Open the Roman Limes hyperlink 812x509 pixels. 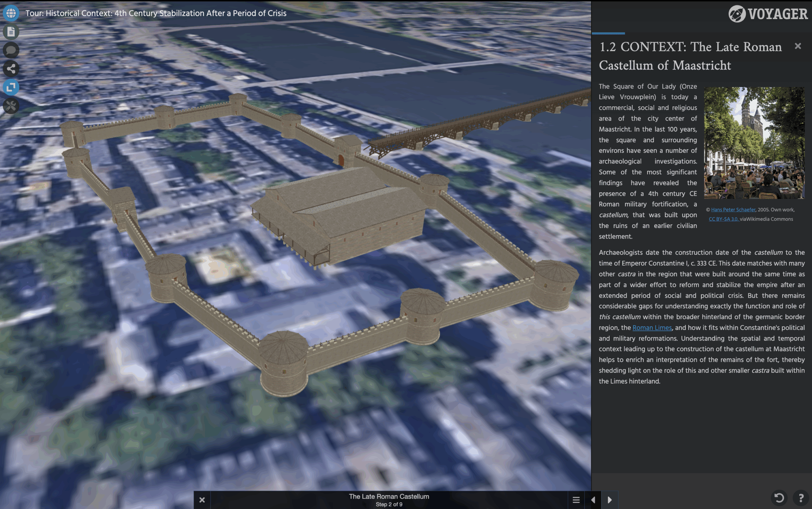pyautogui.click(x=652, y=327)
